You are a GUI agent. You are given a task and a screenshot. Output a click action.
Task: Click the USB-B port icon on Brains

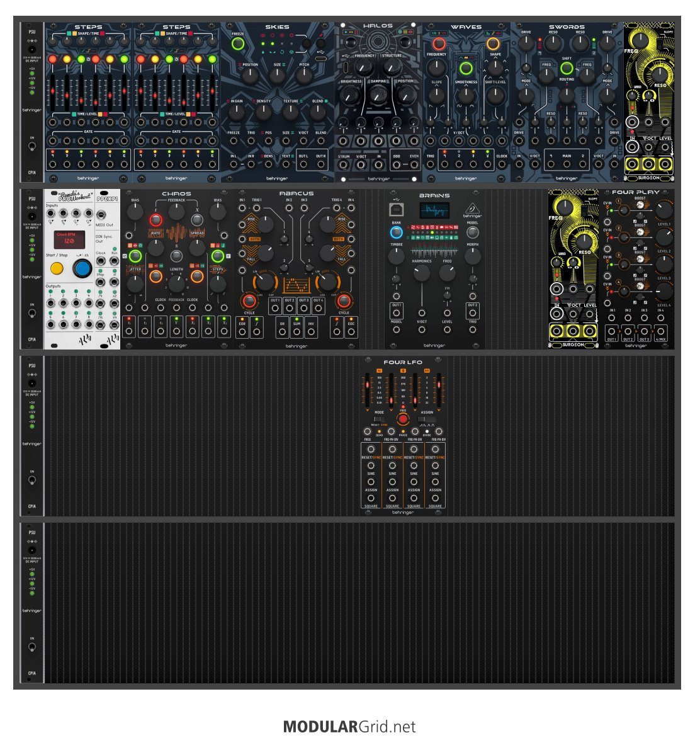[396, 210]
